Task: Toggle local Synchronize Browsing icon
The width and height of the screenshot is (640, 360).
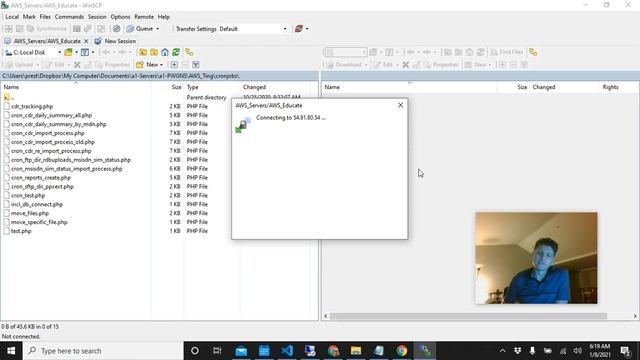Action: point(189,52)
